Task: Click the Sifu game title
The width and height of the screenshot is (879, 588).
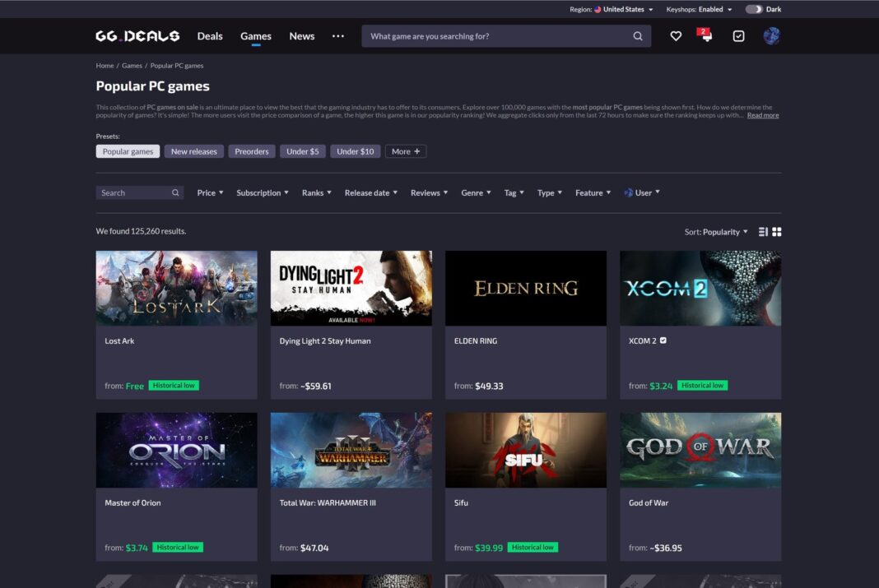Action: 461,502
